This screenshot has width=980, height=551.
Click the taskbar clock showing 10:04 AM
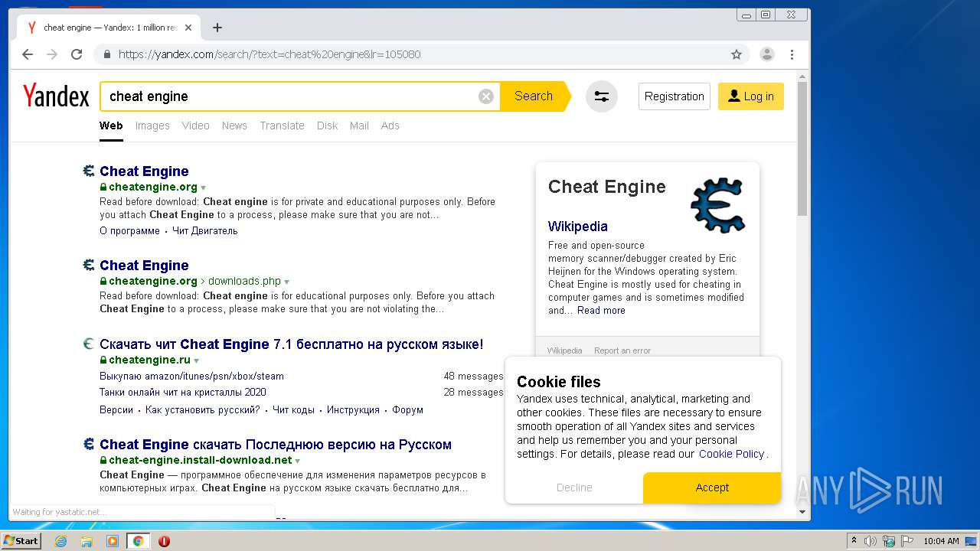(940, 541)
